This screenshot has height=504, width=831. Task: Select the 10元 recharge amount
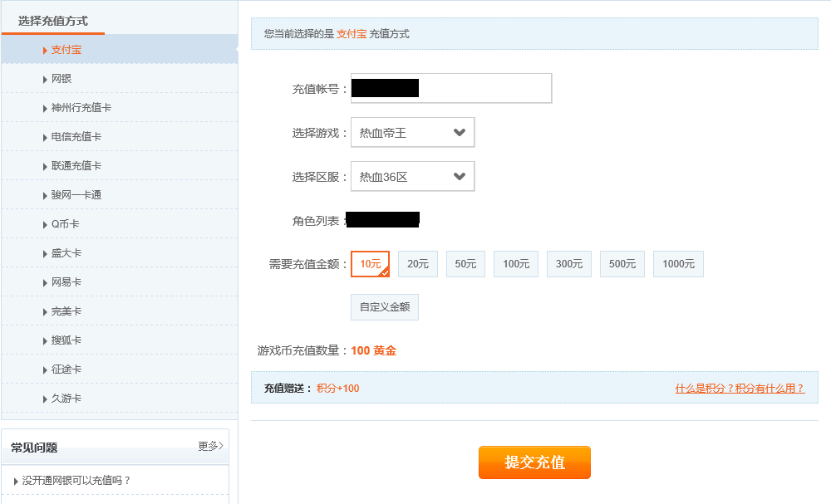(x=370, y=264)
